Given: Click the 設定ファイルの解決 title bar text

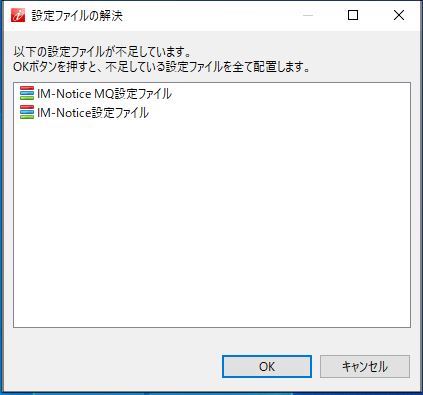Looking at the screenshot, I should (x=77, y=16).
